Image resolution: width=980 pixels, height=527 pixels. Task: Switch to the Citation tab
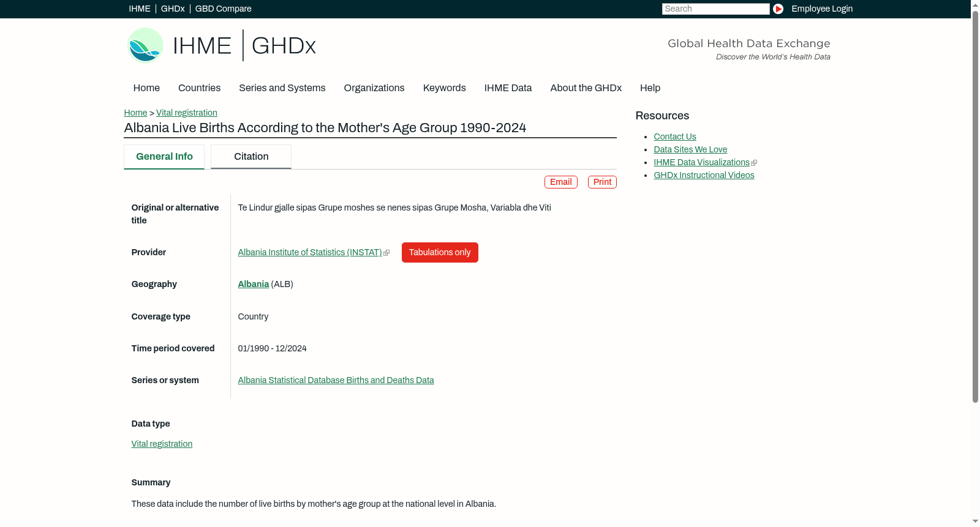251,157
